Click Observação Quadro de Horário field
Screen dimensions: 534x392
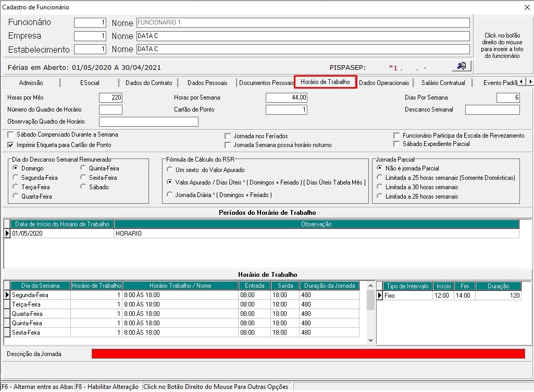click(x=148, y=121)
